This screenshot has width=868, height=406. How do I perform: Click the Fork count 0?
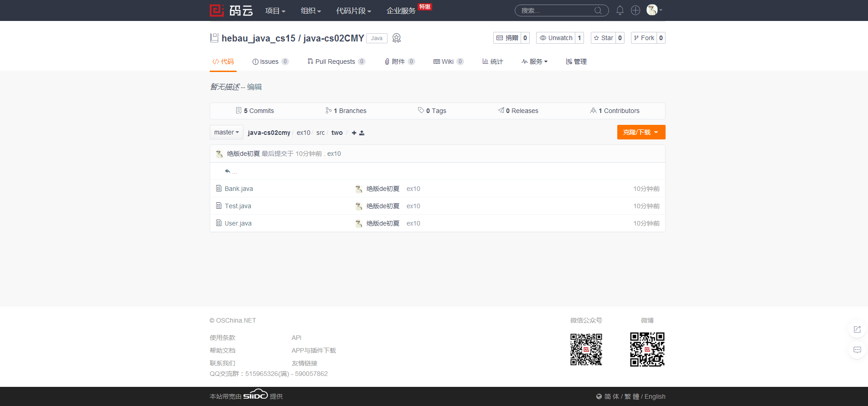pyautogui.click(x=661, y=38)
